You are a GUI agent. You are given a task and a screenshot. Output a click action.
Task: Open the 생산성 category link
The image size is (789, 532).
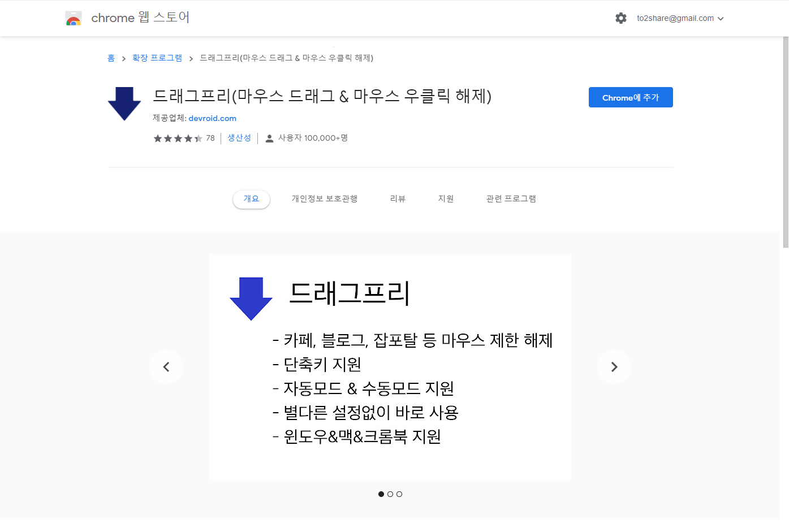[239, 138]
